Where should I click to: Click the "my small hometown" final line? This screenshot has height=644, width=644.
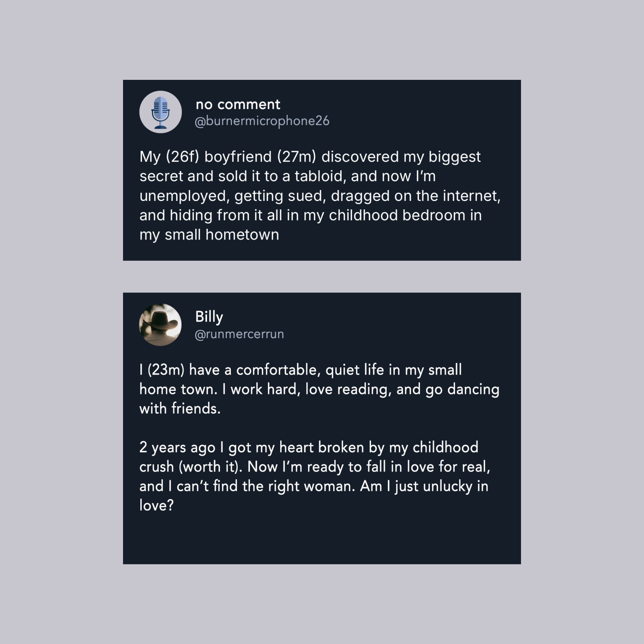pos(209,235)
